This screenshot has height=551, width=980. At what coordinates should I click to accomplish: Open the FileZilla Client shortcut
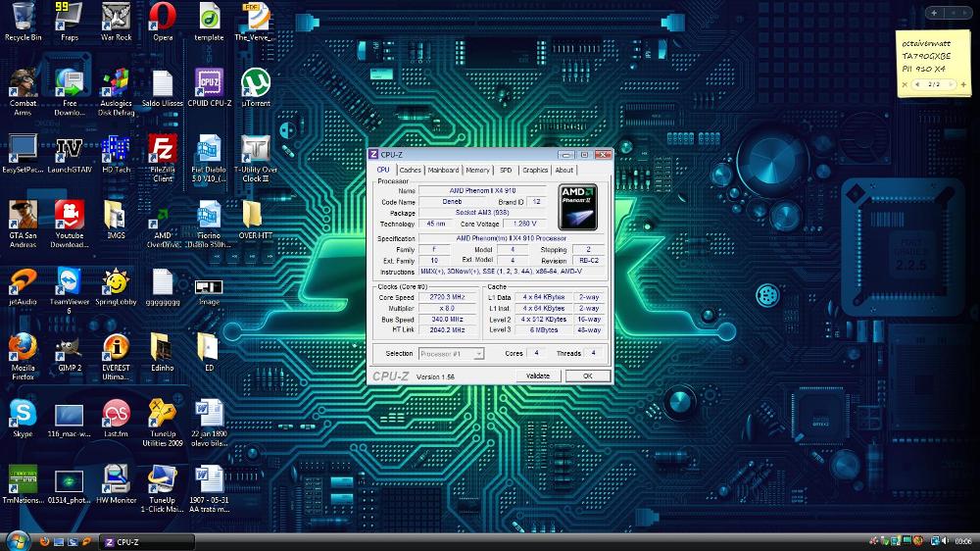click(163, 158)
